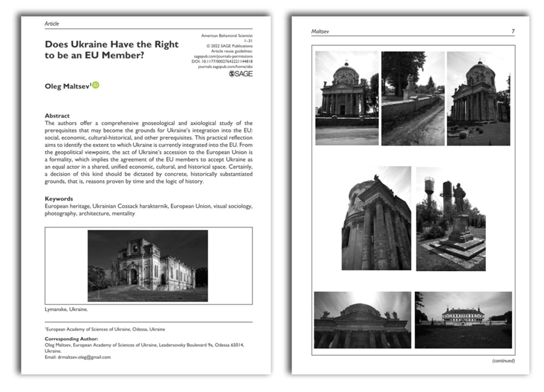Click the page number 7

[512, 31]
